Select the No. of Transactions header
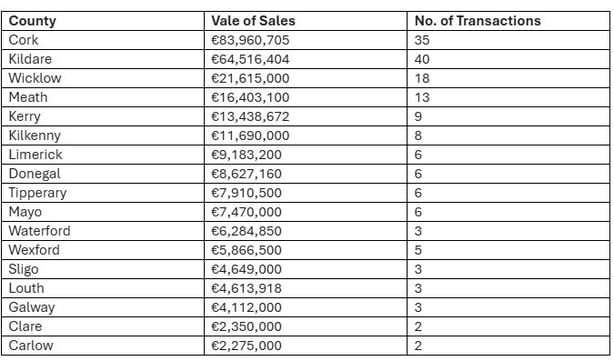Image resolution: width=614 pixels, height=361 pixels. tap(508, 21)
